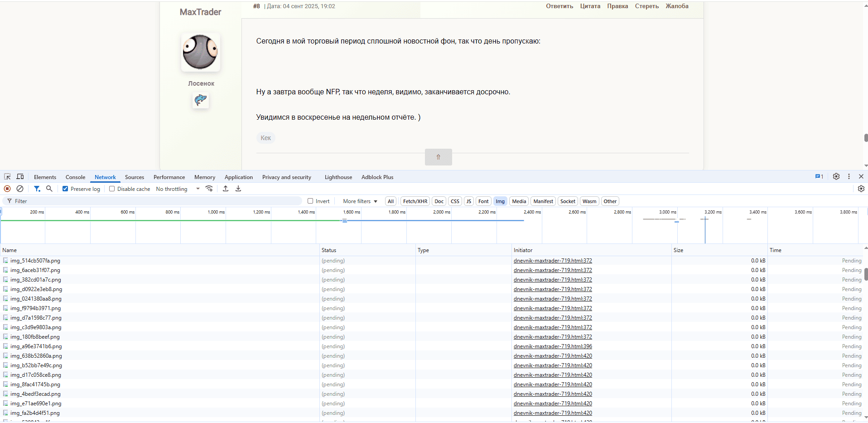This screenshot has height=423, width=868.
Task: Click the inspect element picker icon
Action: [7, 177]
